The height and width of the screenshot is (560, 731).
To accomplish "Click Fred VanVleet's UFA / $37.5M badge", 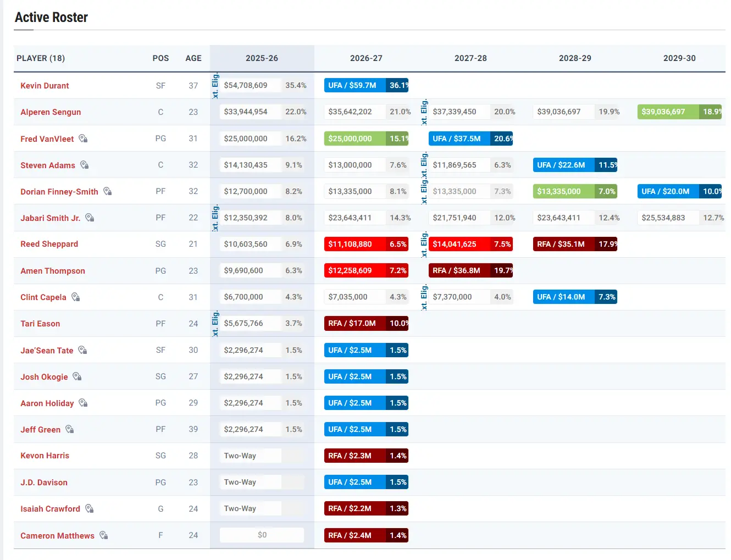I will pos(470,138).
